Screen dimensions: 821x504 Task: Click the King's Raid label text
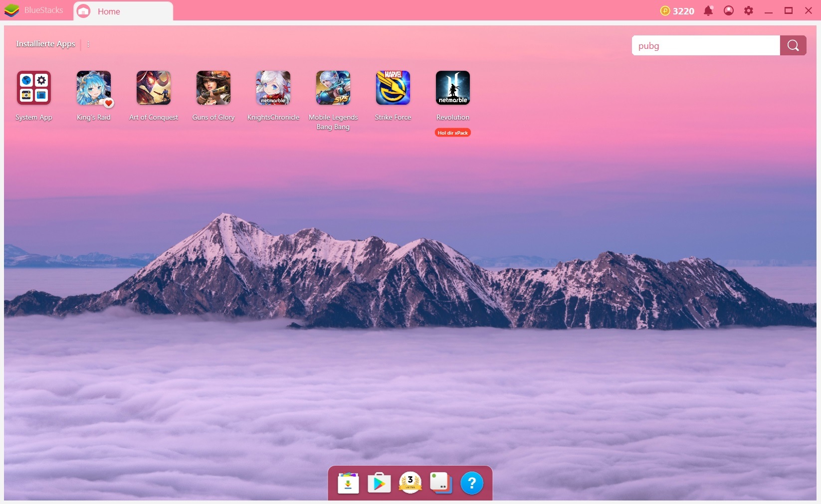coord(94,117)
